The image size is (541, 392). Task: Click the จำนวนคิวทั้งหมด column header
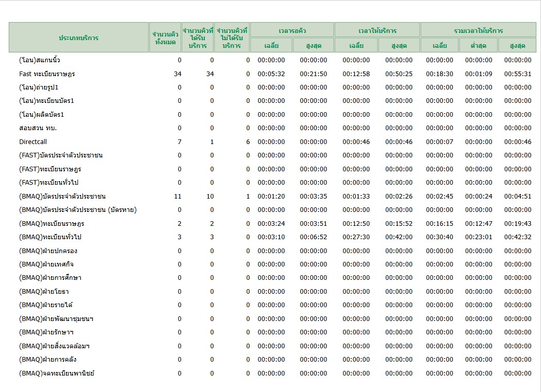[x=165, y=38]
